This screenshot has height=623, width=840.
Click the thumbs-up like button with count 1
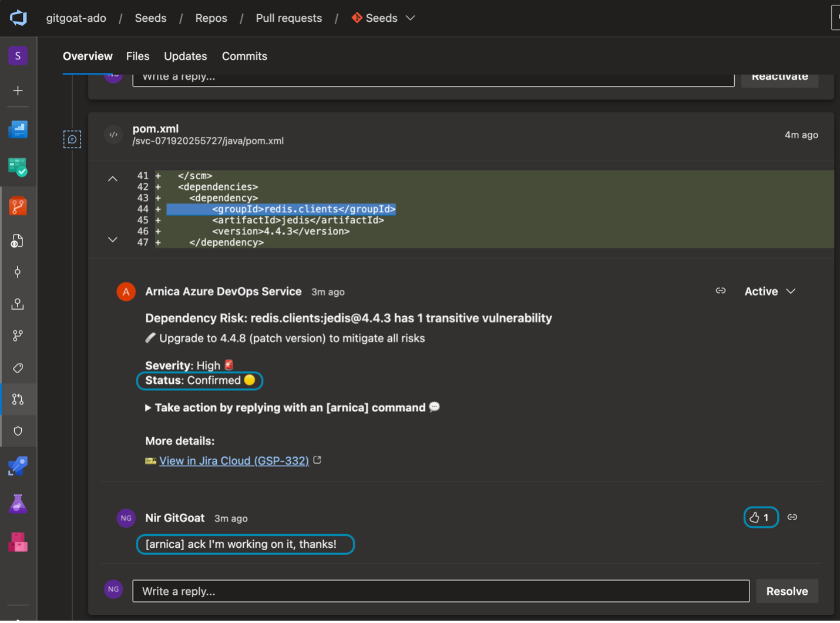click(761, 517)
